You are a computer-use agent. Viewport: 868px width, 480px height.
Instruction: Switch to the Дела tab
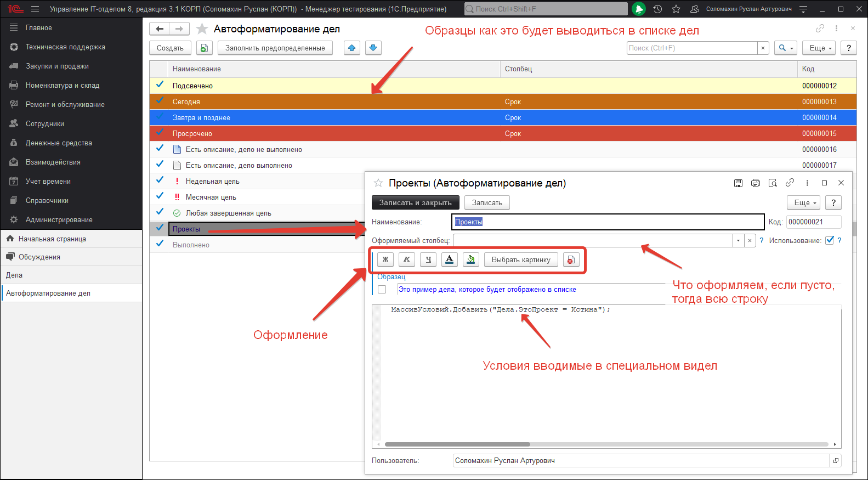[x=71, y=275]
